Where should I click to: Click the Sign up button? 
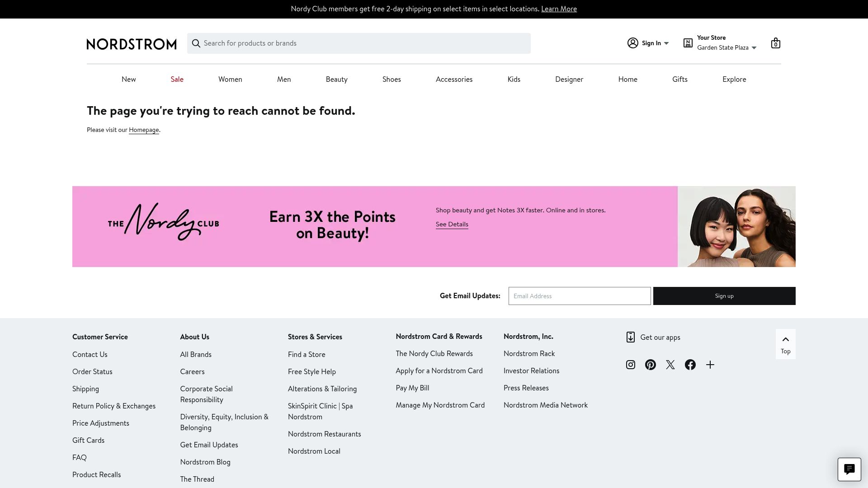(x=724, y=296)
